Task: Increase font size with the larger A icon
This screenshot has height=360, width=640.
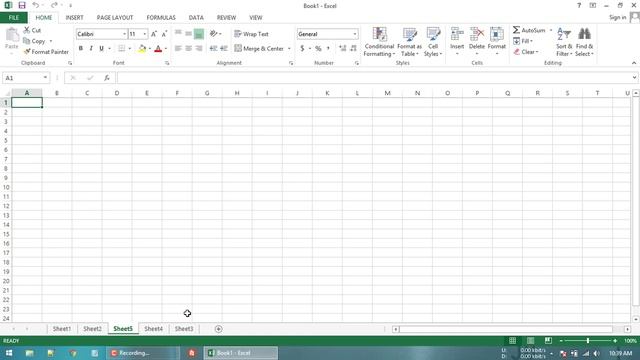Action: [154, 34]
